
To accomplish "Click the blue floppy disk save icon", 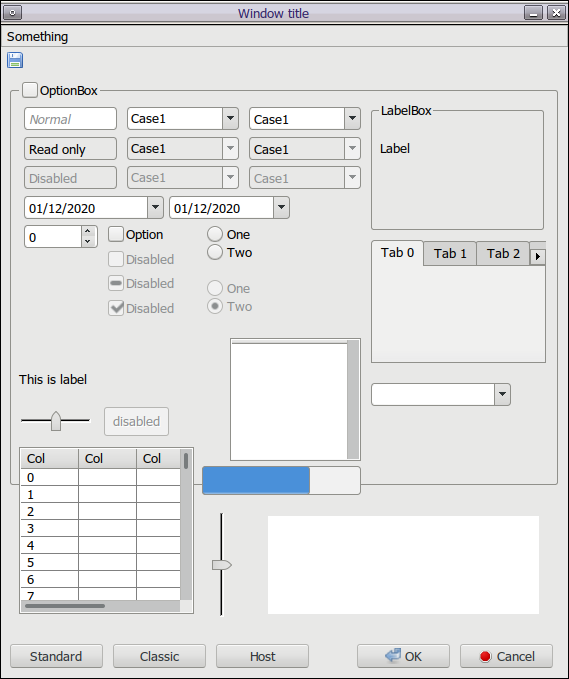I will click(x=15, y=60).
